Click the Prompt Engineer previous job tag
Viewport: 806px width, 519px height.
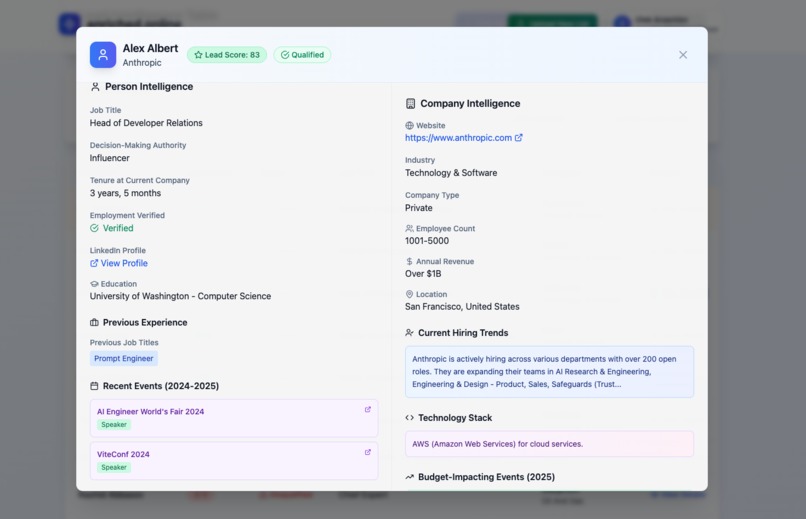[124, 359]
